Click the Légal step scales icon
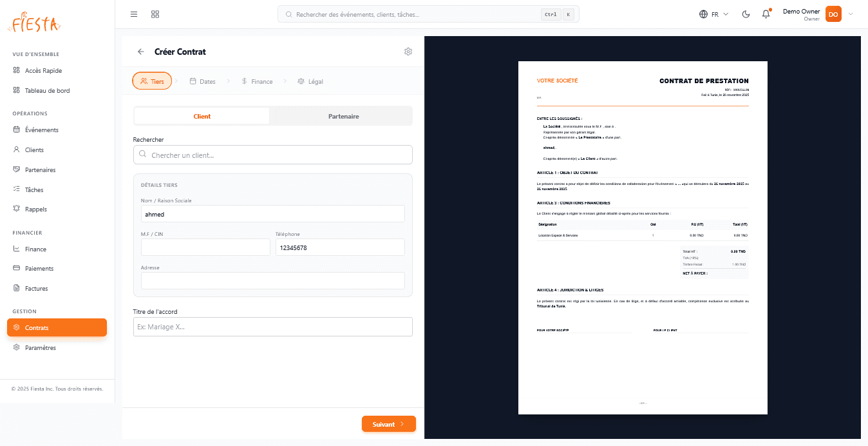Viewport: 868px width, 446px height. click(x=301, y=81)
